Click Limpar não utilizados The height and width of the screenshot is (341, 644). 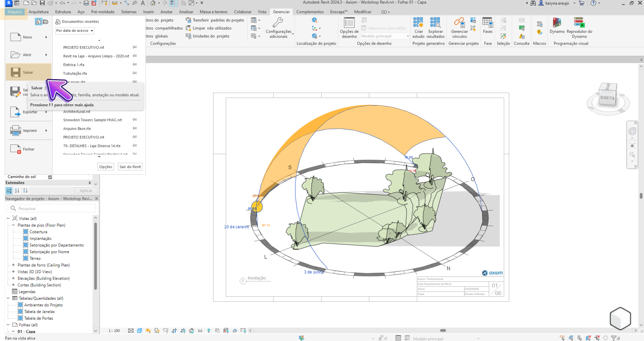tap(209, 28)
